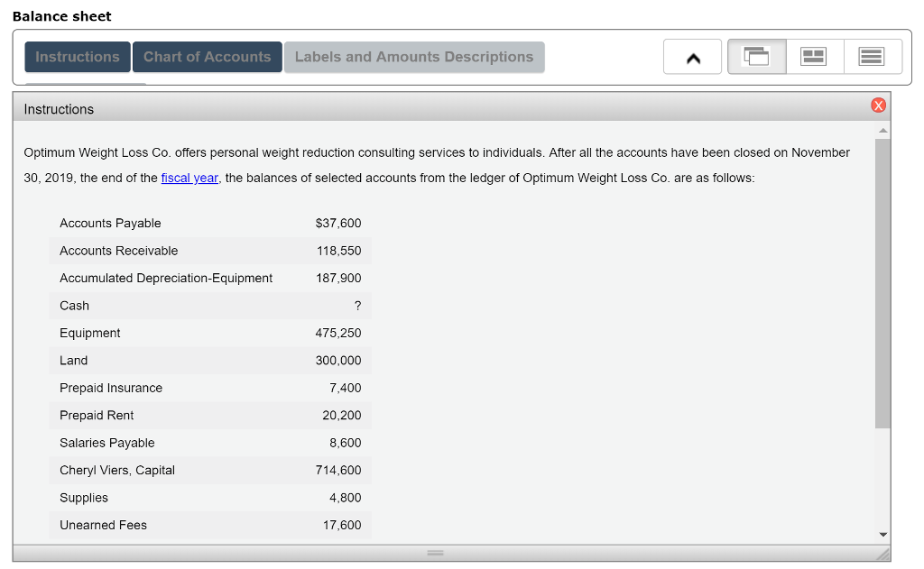Viewport: 924px width, 569px height.
Task: Open the Instructions tab
Action: pos(78,57)
